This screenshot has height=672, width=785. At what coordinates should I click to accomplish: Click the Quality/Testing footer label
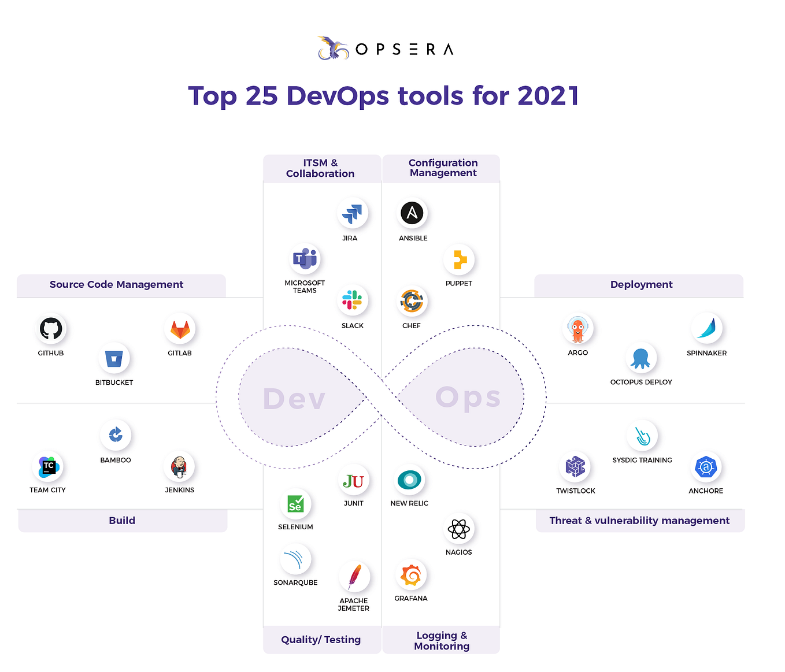point(321,640)
